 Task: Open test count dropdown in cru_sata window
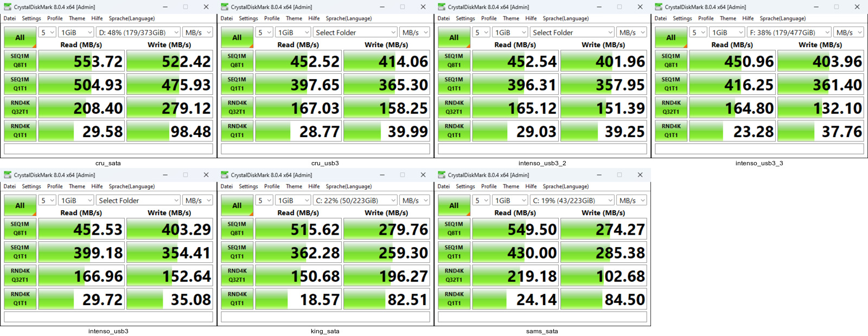(x=47, y=33)
